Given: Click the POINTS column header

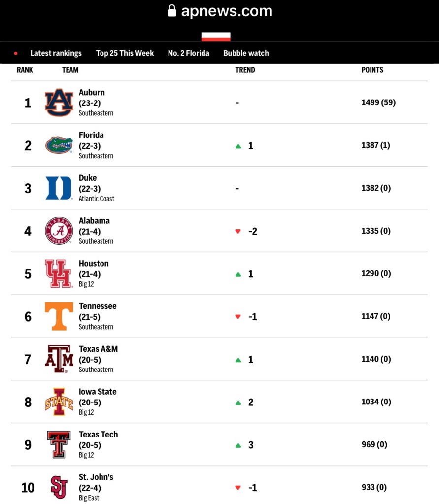Looking at the screenshot, I should click(372, 70).
